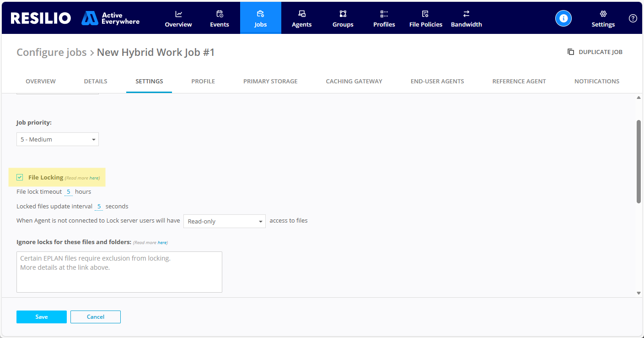
Task: Open the help question mark icon
Action: [x=633, y=18]
